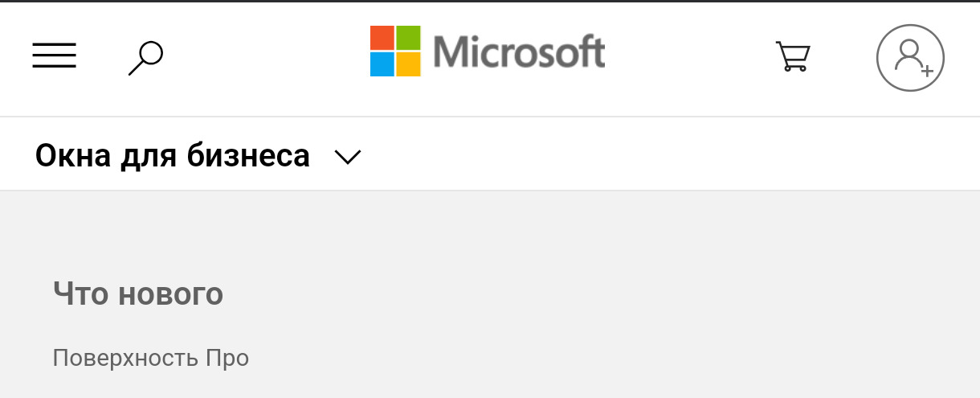Click the blue square in Microsoft logo

click(382, 64)
